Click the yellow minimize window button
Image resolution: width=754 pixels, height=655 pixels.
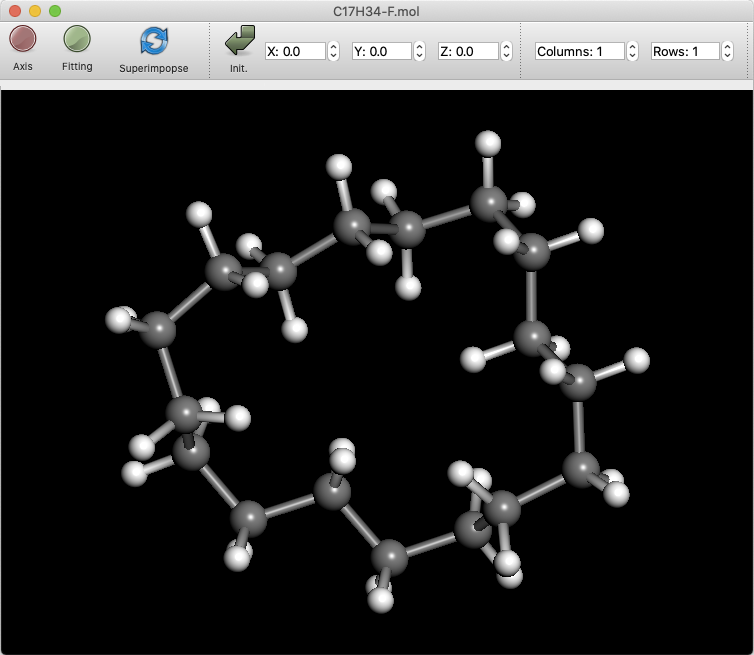[35, 10]
